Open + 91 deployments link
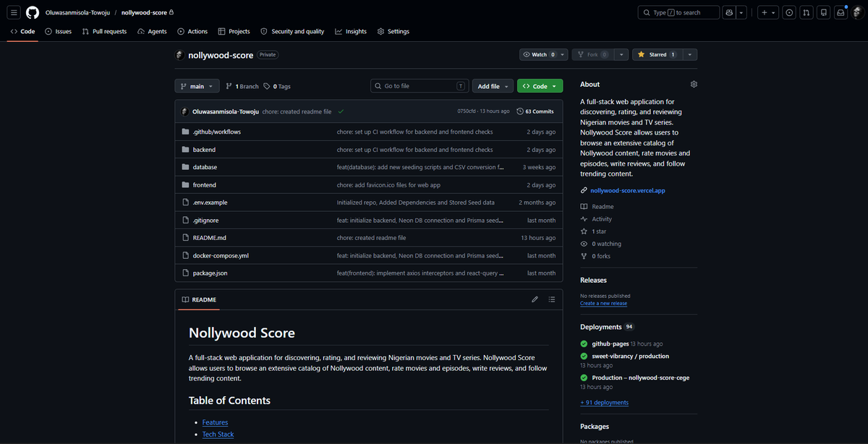 click(x=604, y=402)
